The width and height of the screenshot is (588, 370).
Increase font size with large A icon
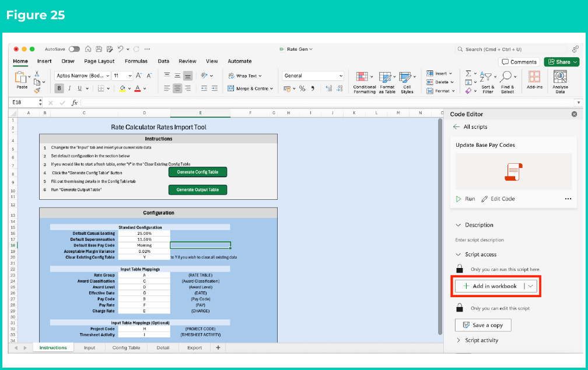point(139,76)
